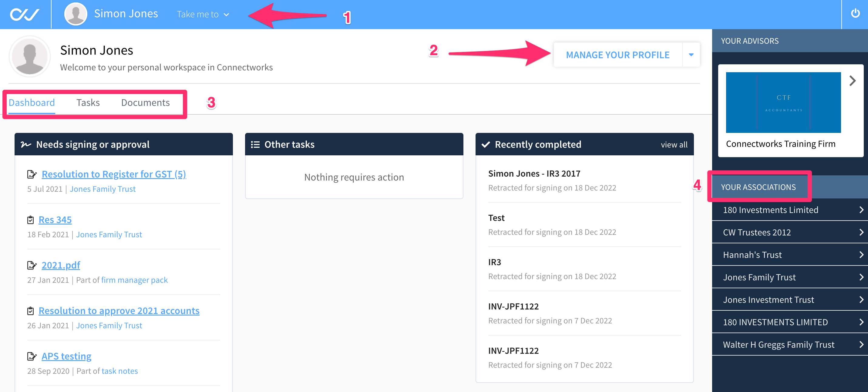Image resolution: width=868 pixels, height=392 pixels.
Task: Open the firm manager pack link
Action: pyautogui.click(x=134, y=280)
